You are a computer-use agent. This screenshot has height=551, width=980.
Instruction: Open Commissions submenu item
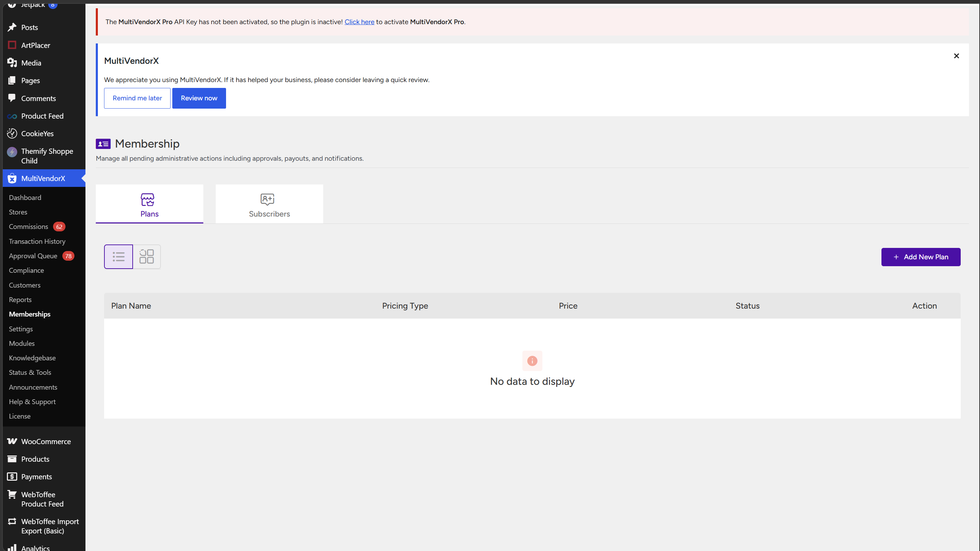pos(29,227)
